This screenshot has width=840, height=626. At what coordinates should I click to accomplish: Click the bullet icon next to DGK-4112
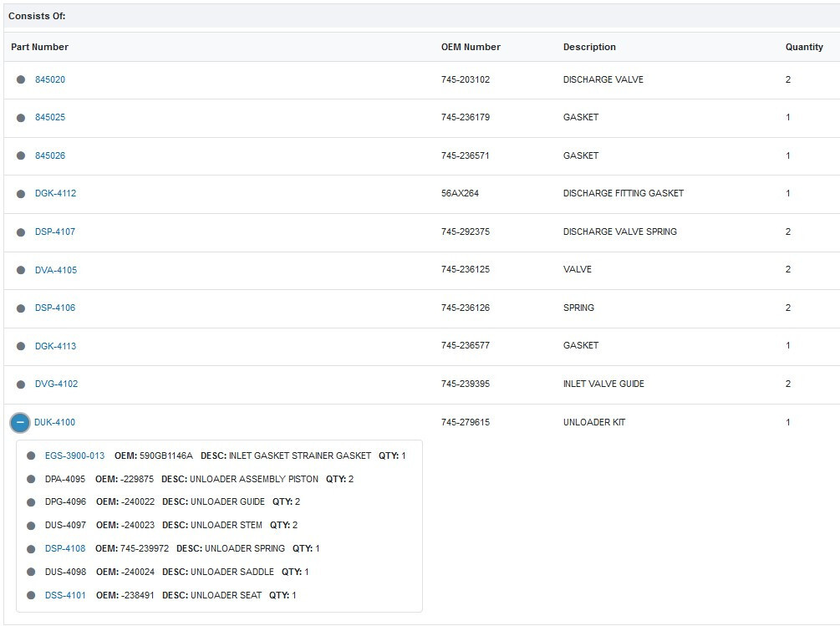point(21,194)
